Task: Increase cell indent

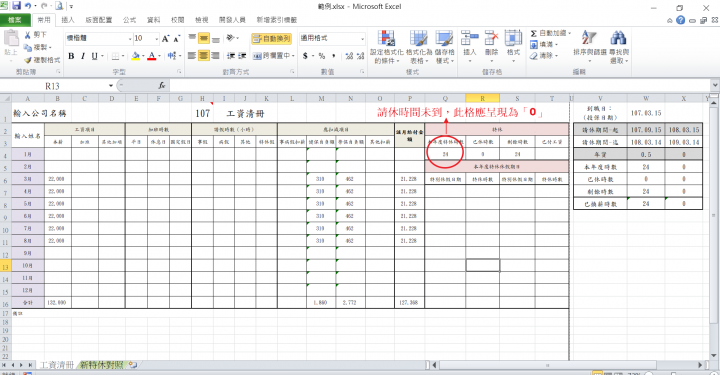Action: [x=242, y=56]
